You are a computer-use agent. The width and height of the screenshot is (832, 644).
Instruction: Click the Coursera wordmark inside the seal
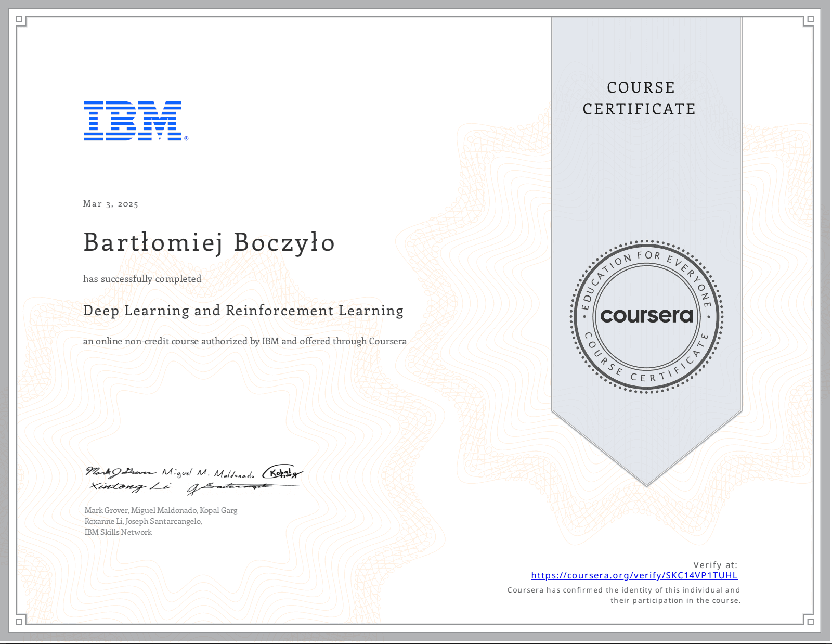coord(647,315)
